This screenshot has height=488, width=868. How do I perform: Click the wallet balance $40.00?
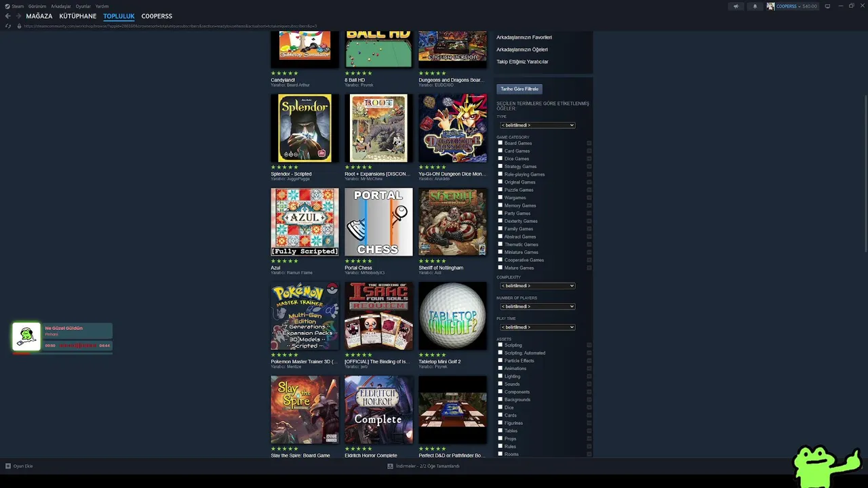click(810, 6)
